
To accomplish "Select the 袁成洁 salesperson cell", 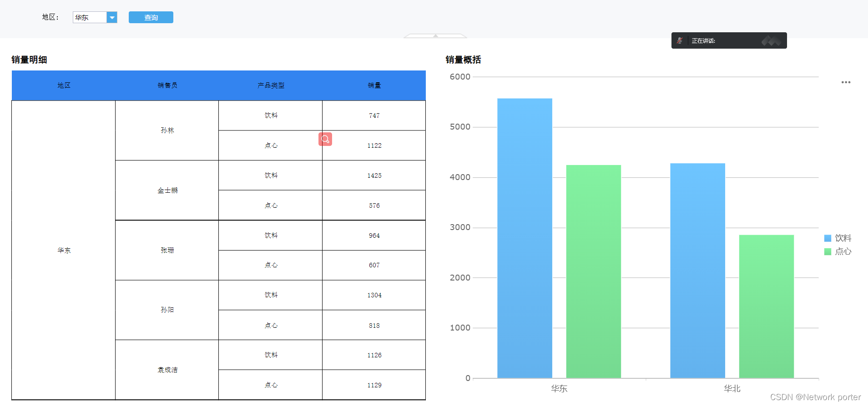I will click(167, 370).
